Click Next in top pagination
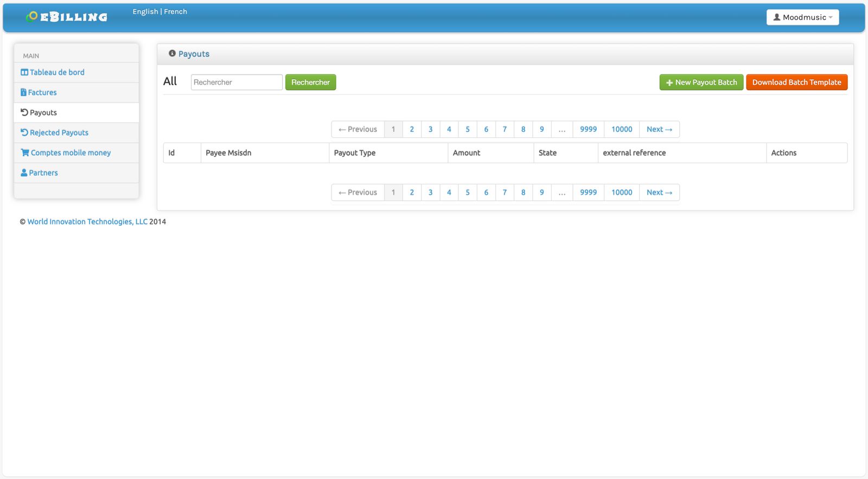Image resolution: width=868 pixels, height=479 pixels. [x=660, y=129]
